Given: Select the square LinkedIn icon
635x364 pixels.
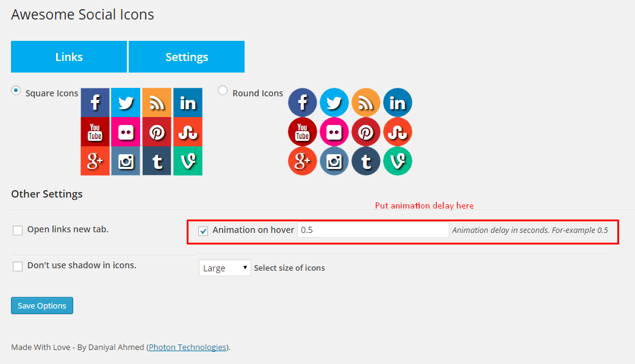Looking at the screenshot, I should (x=187, y=102).
